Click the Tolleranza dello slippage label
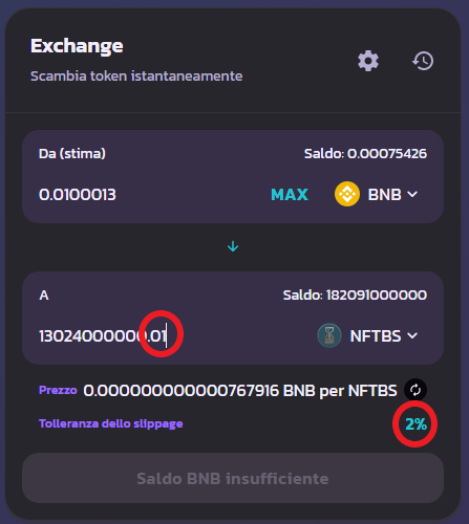The image size is (469, 524). (x=111, y=424)
